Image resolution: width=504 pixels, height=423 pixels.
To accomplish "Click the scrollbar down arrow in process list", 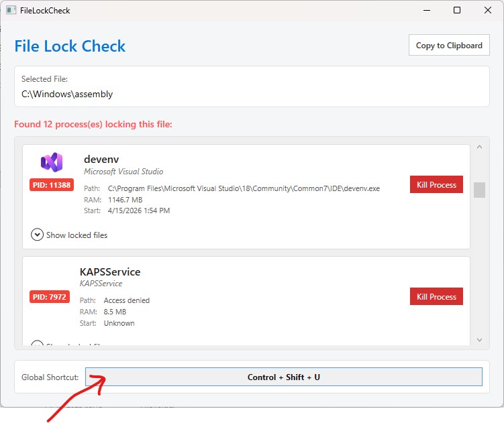I will [x=479, y=341].
